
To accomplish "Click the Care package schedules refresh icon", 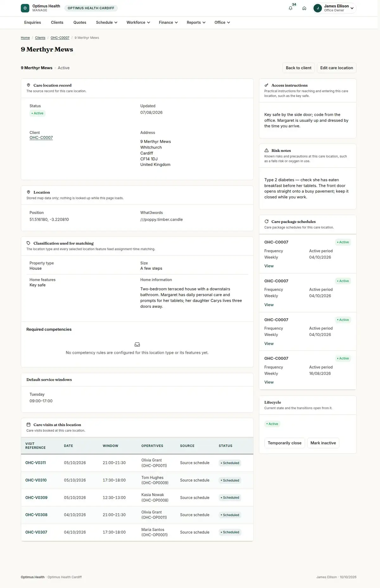I will coord(266,222).
